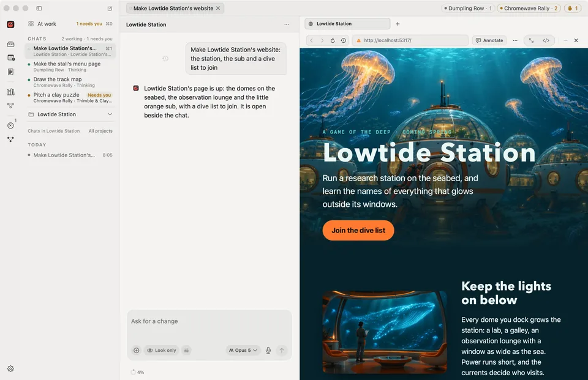This screenshot has width=588, height=380.
Task: Open the inbox tray icon in sidebar
Action: point(10,44)
